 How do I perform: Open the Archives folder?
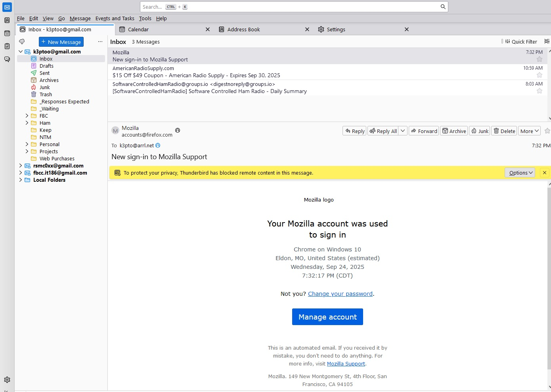pos(61,80)
